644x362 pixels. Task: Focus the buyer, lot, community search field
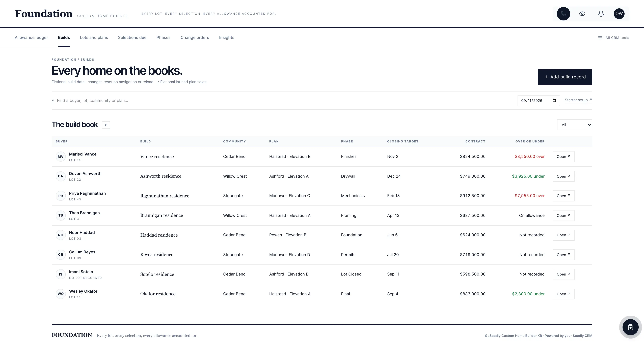tap(282, 100)
